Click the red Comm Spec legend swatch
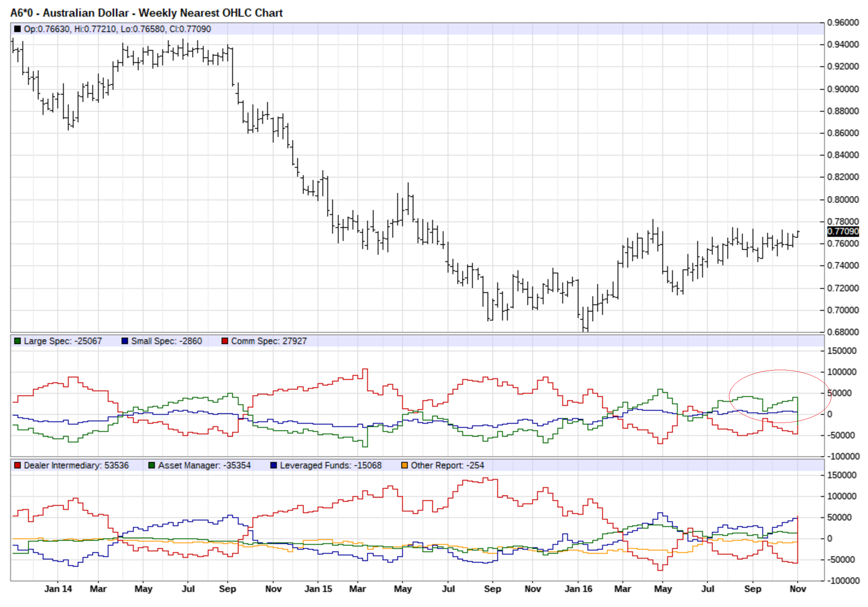 pos(224,341)
